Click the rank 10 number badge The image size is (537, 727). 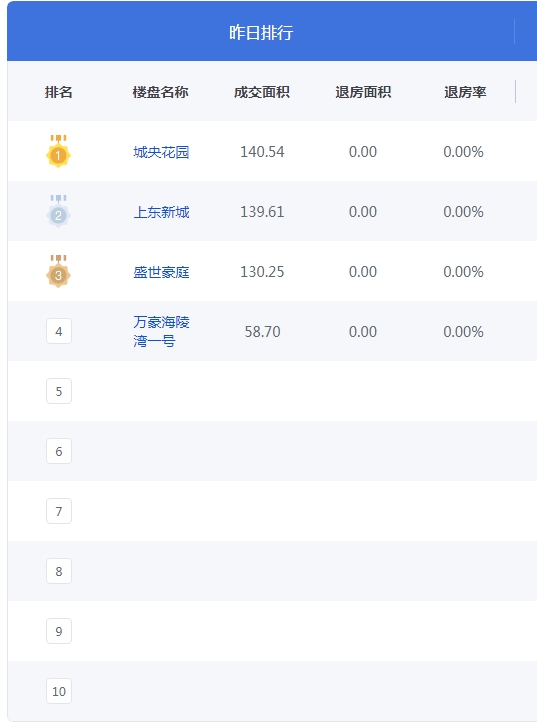point(59,691)
